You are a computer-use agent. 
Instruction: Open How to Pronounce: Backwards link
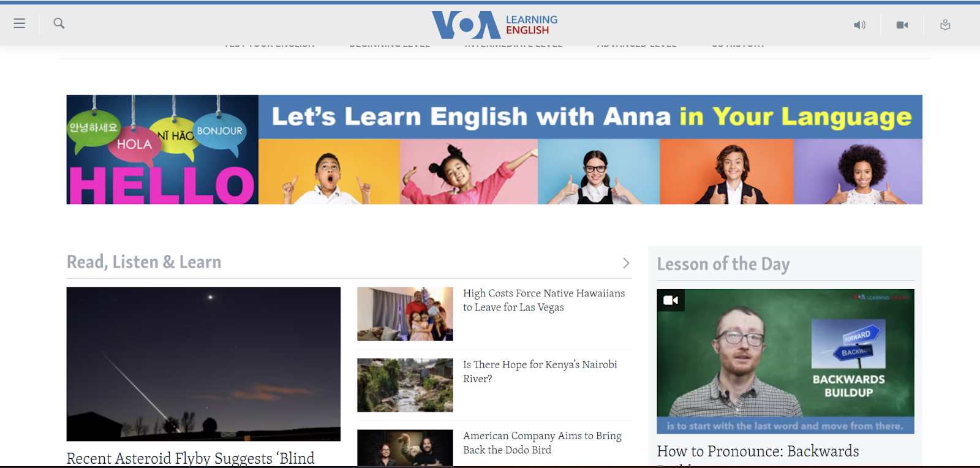point(758,451)
